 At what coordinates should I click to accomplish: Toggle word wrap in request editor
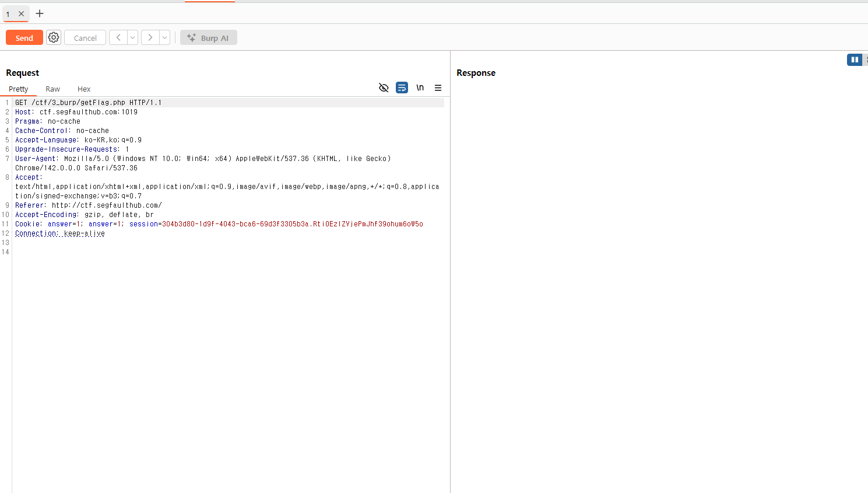coord(402,88)
